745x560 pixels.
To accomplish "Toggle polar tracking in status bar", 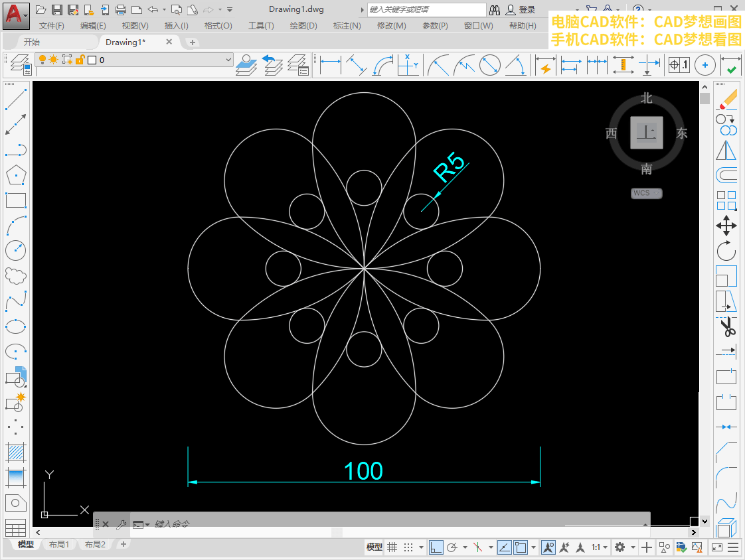I will pyautogui.click(x=452, y=547).
